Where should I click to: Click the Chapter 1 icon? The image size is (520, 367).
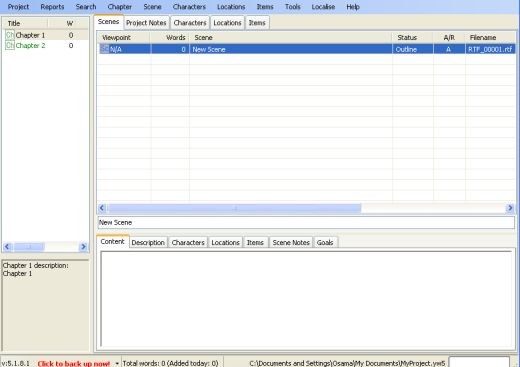point(10,35)
